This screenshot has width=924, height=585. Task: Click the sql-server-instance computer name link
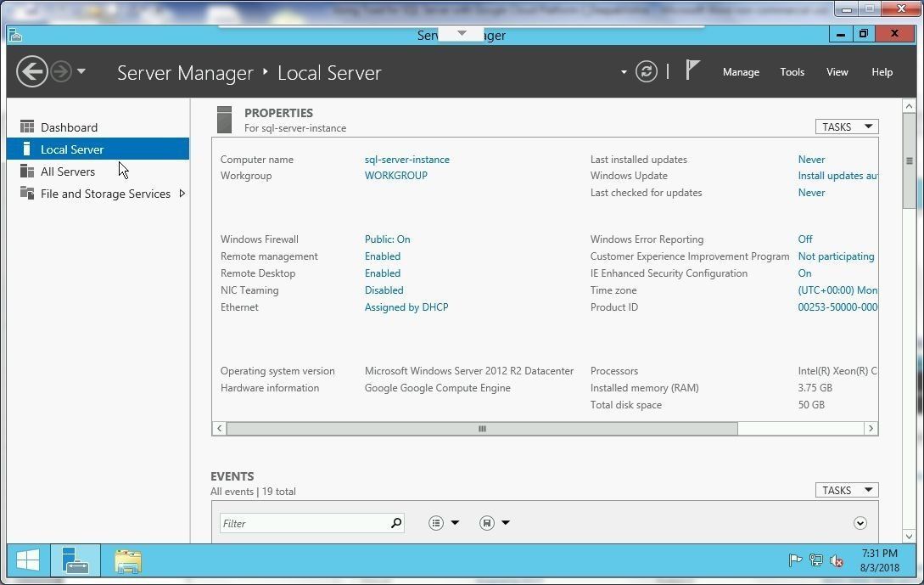click(x=406, y=160)
